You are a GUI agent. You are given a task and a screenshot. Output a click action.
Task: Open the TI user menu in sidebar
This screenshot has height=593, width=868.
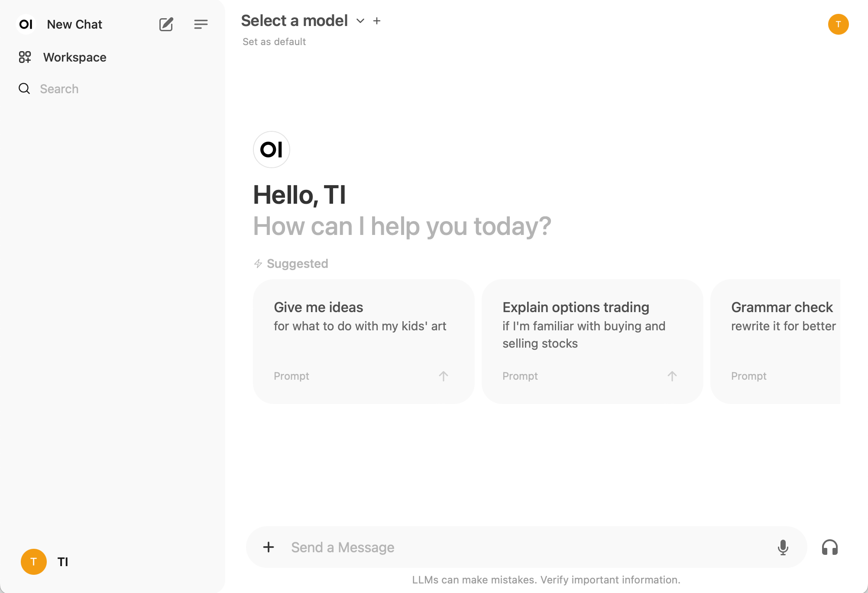coord(45,562)
